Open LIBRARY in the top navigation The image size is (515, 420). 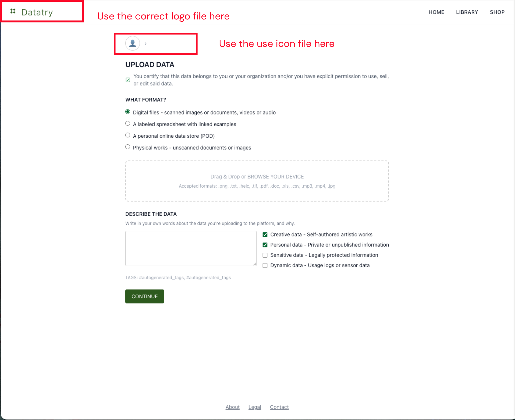[x=467, y=12]
